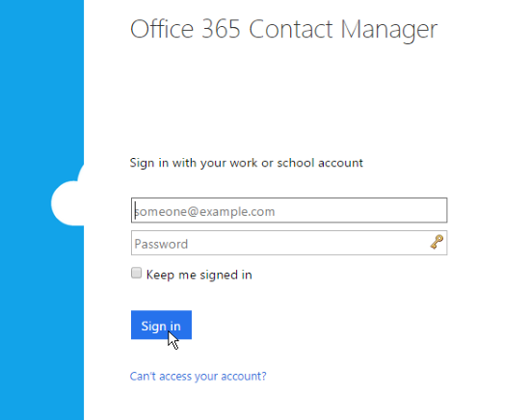Screen dimensions: 530x420
Task: Click the 'Password' placeholder text
Action: [x=161, y=244]
